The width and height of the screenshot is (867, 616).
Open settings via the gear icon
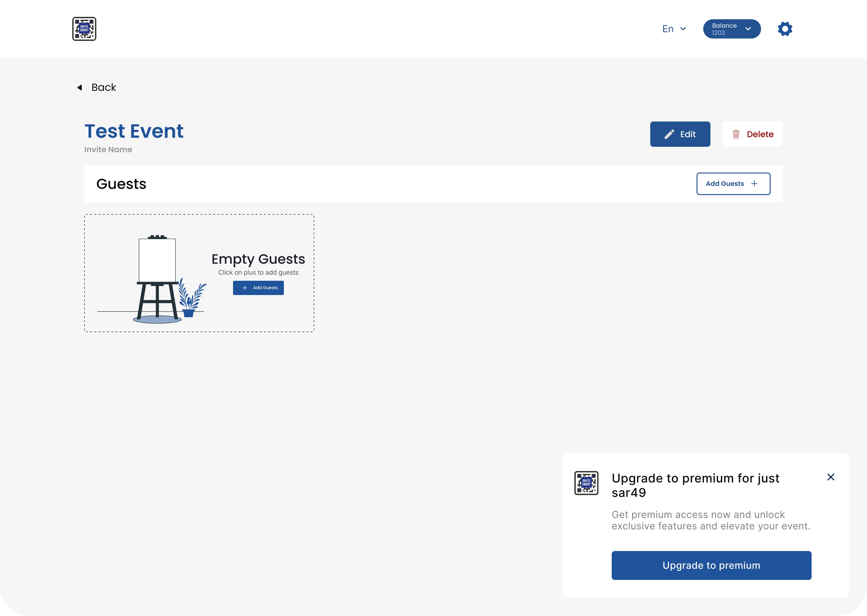785,29
